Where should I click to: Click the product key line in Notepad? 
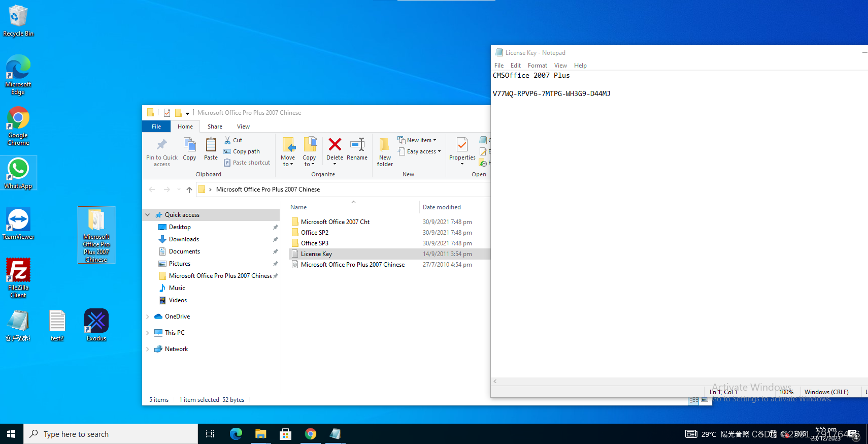click(x=551, y=93)
